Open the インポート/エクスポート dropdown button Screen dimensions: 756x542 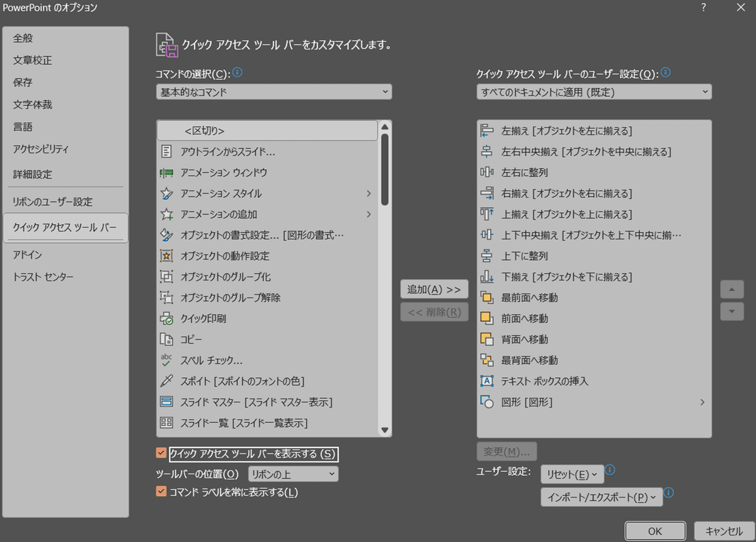602,497
